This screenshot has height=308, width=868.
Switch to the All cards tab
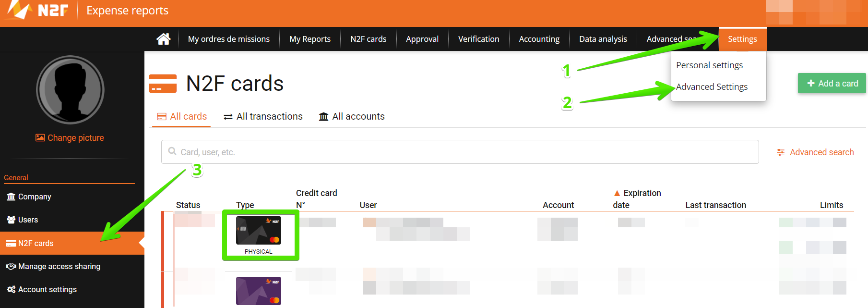pos(182,116)
